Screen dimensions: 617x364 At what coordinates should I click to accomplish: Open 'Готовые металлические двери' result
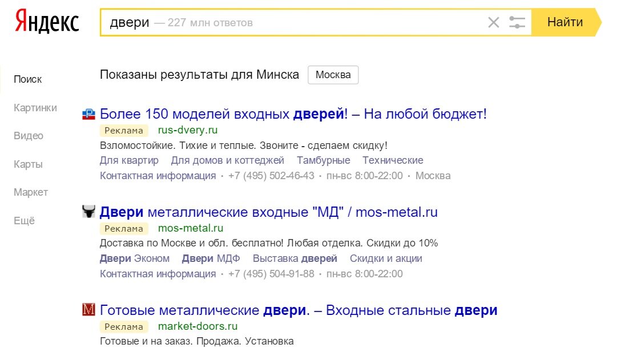coord(298,310)
